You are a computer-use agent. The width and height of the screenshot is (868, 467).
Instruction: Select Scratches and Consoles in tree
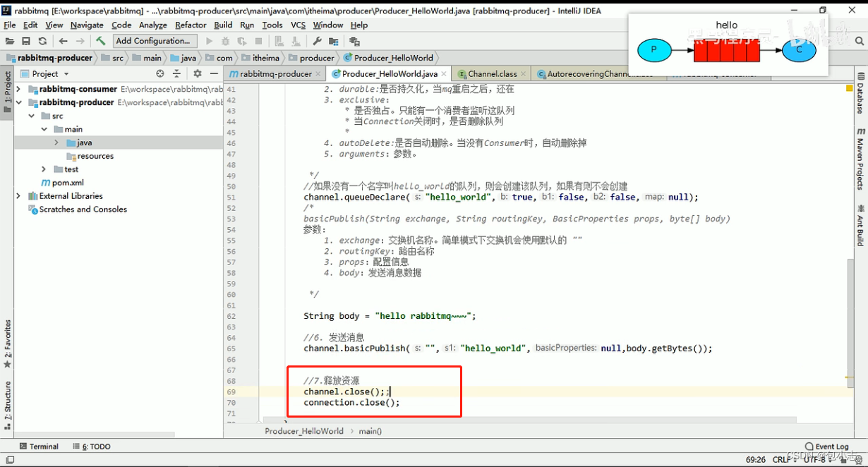pos(78,210)
